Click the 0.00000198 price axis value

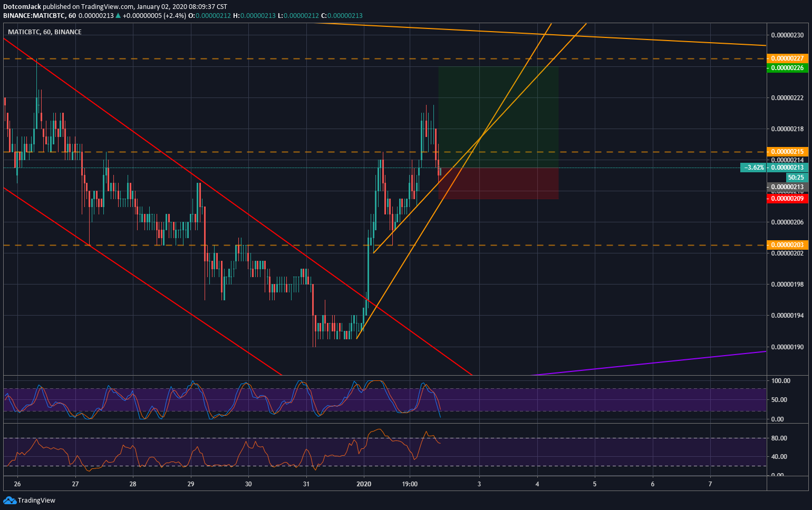click(787, 285)
